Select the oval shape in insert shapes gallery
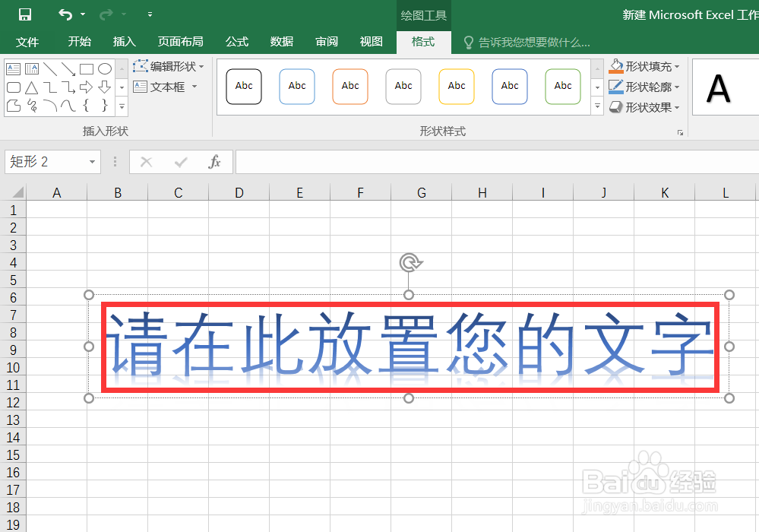759x532 pixels. pos(105,68)
